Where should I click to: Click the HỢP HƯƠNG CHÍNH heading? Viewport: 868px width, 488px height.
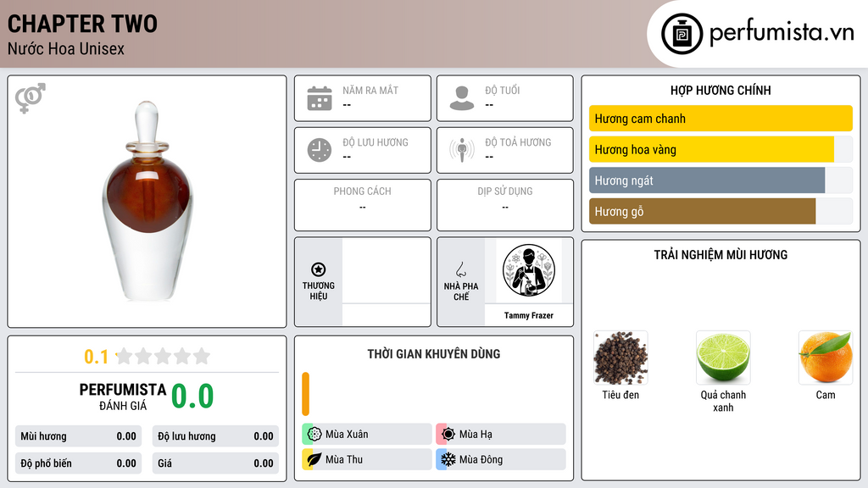(721, 90)
